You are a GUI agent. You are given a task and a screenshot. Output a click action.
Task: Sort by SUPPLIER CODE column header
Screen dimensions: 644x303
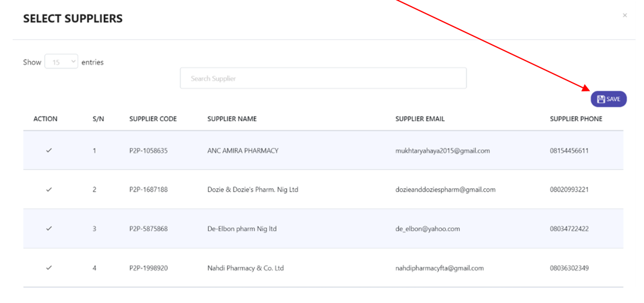click(x=153, y=119)
